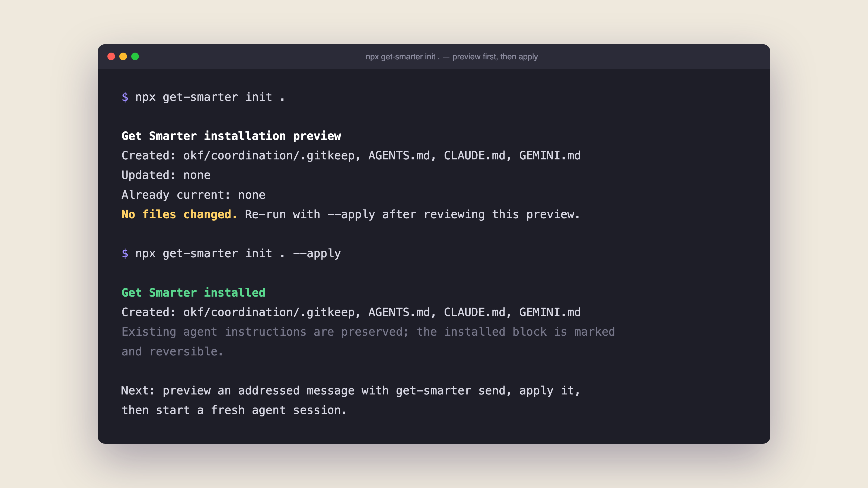Click the 'Updated: none' line

[166, 175]
